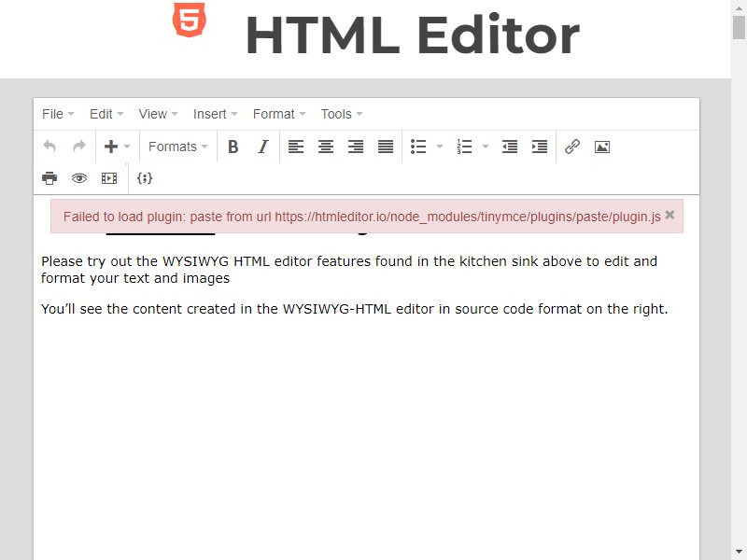This screenshot has width=747, height=560.
Task: Click the Redo arrow icon
Action: tap(79, 147)
